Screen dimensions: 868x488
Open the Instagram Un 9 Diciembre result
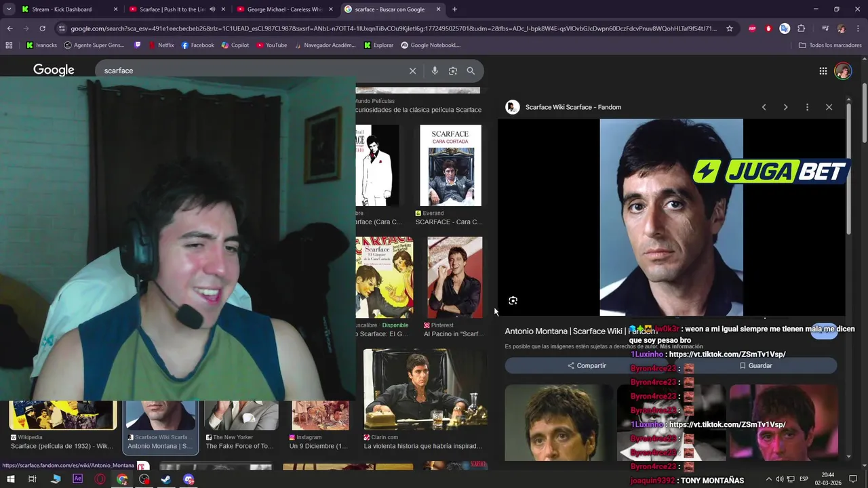[x=319, y=426]
